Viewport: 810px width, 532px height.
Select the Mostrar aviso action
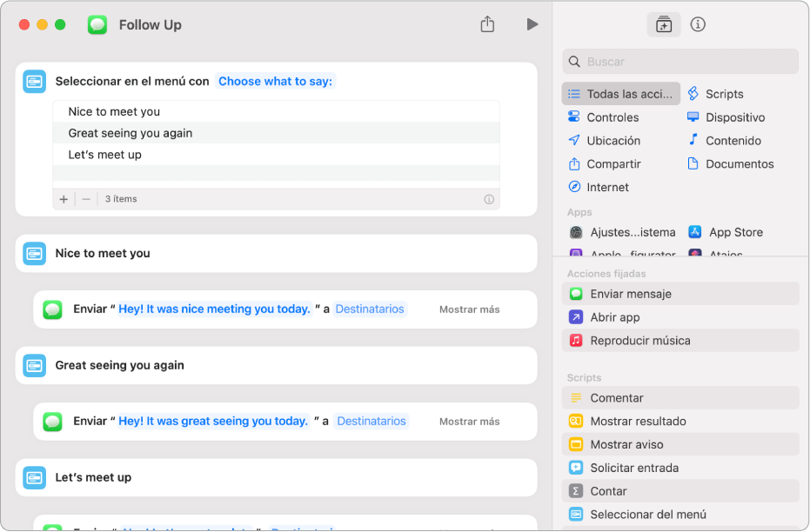click(680, 444)
